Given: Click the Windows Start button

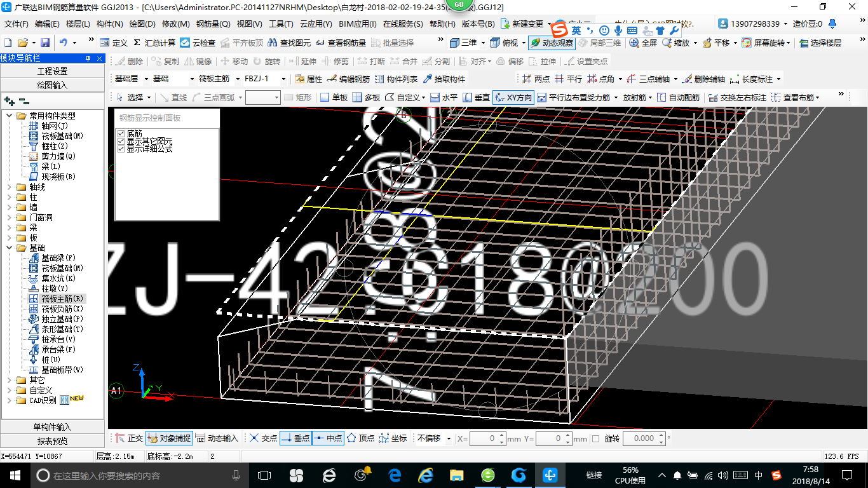Looking at the screenshot, I should tap(15, 475).
